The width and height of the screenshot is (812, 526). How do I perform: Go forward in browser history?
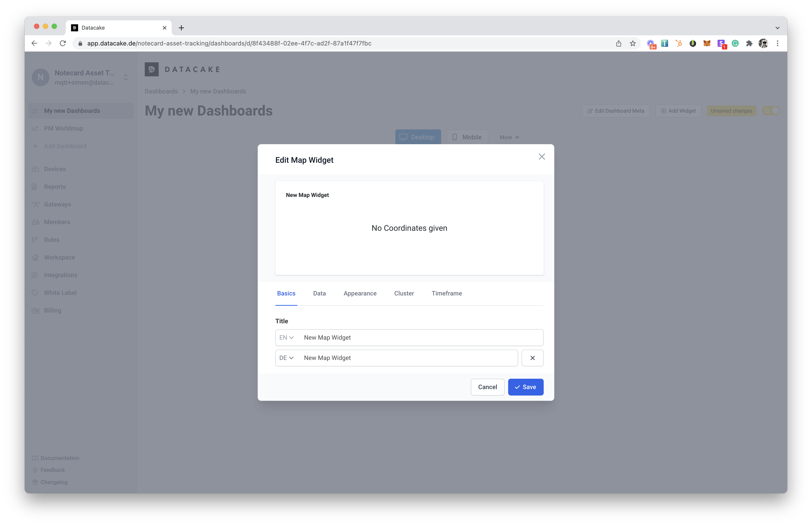tap(49, 43)
